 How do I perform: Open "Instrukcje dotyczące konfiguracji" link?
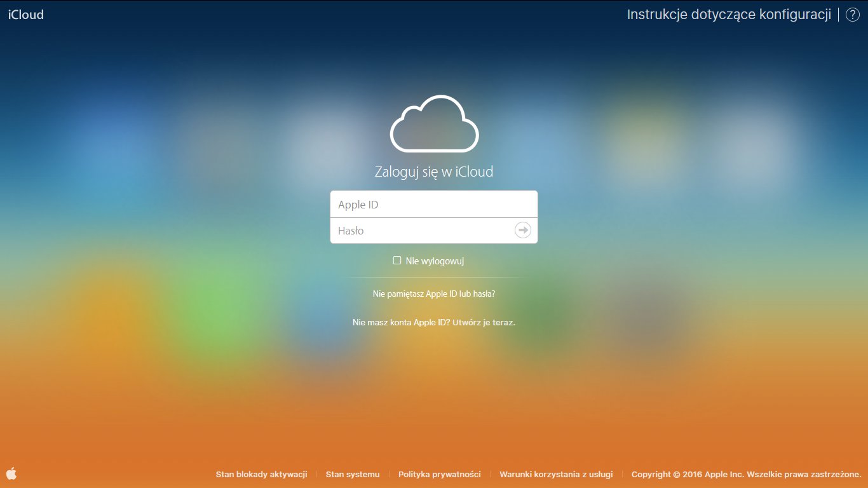[x=729, y=15]
